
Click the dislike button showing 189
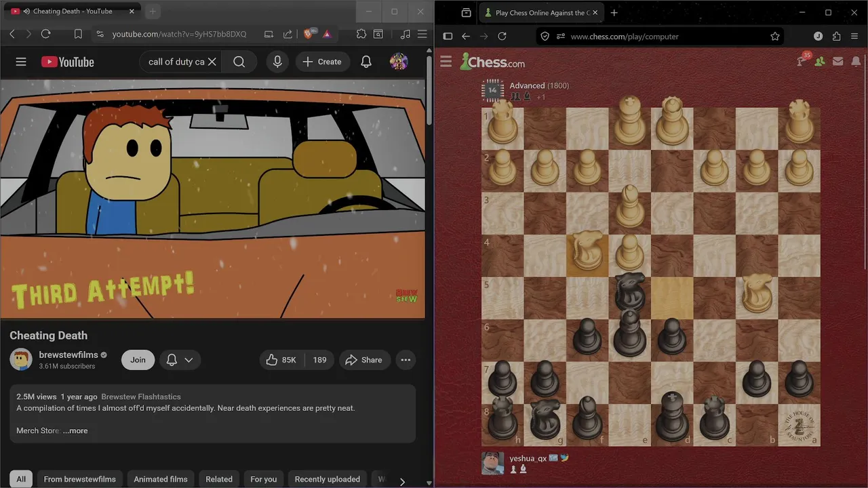[x=319, y=360]
